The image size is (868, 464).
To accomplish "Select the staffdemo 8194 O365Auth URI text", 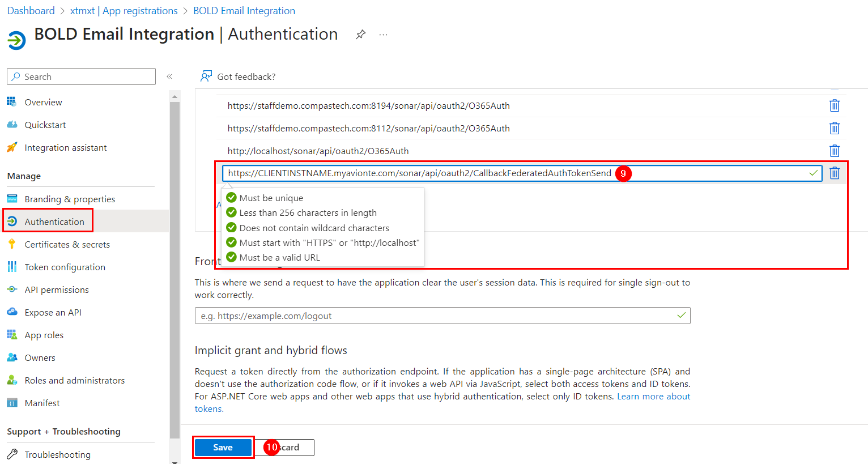I will [369, 105].
